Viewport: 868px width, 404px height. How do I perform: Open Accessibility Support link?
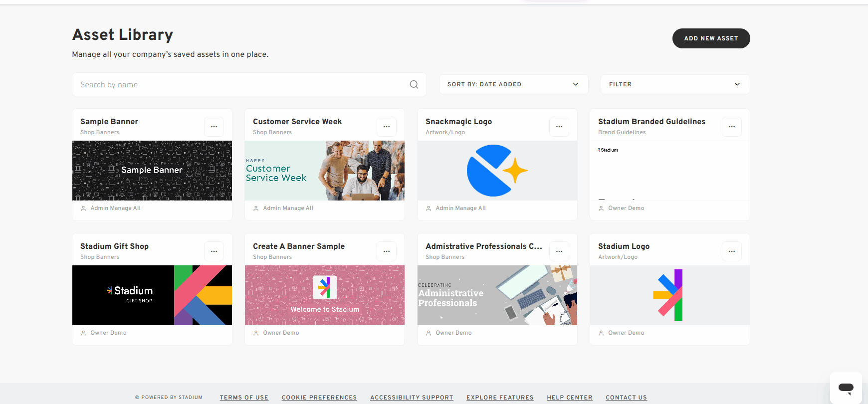[x=412, y=398]
